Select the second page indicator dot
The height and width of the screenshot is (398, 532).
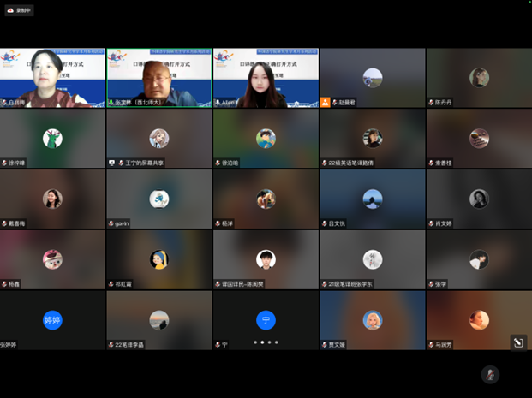tap(262, 342)
